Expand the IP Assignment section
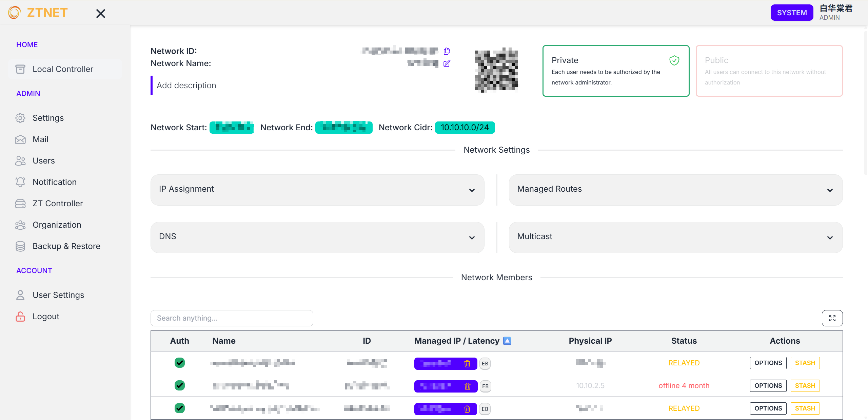 coord(317,190)
